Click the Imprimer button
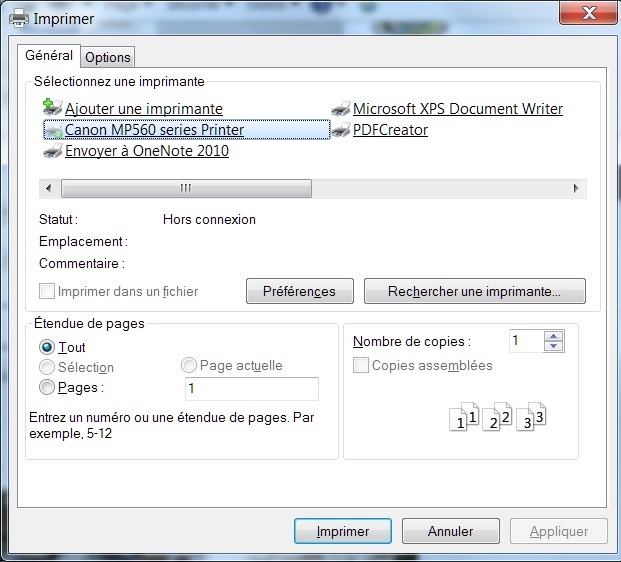Screen dimensions: 621x562 click(343, 531)
